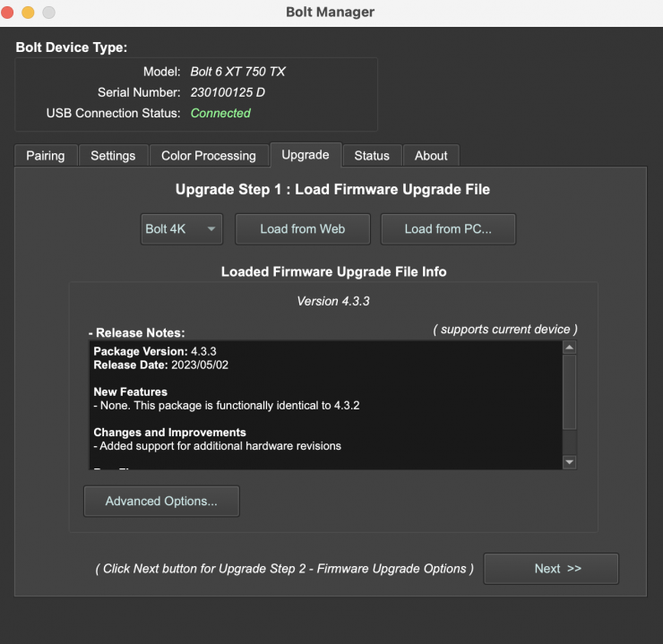This screenshot has height=644, width=663.
Task: Expand the Bolt 4K device dropdown
Action: [182, 229]
